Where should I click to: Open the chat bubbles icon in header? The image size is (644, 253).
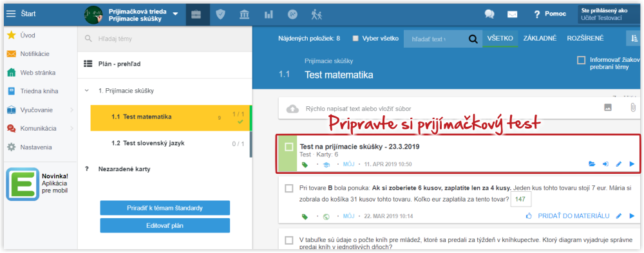[x=489, y=14]
